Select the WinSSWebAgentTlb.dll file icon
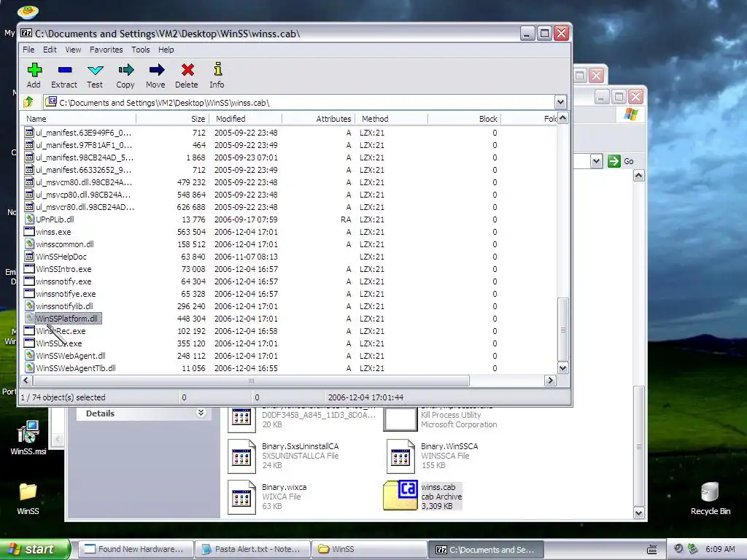Image resolution: width=747 pixels, height=560 pixels. (x=29, y=368)
